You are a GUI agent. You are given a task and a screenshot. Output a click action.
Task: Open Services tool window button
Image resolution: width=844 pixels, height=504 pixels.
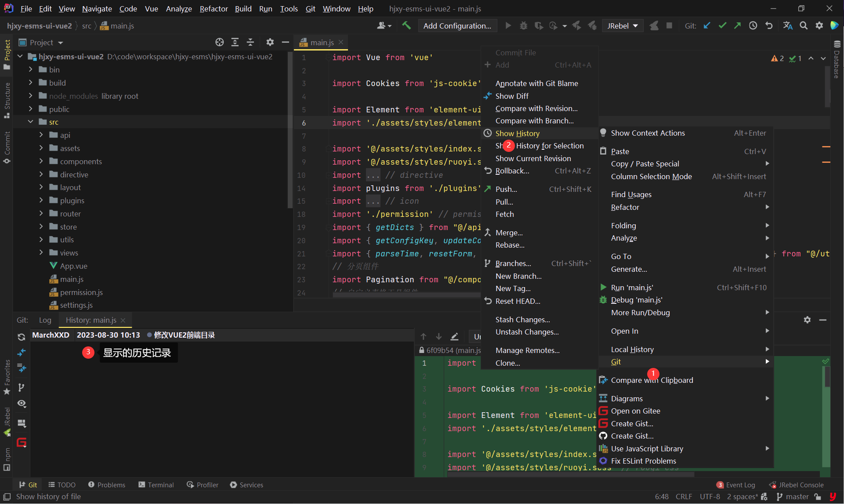pyautogui.click(x=246, y=485)
